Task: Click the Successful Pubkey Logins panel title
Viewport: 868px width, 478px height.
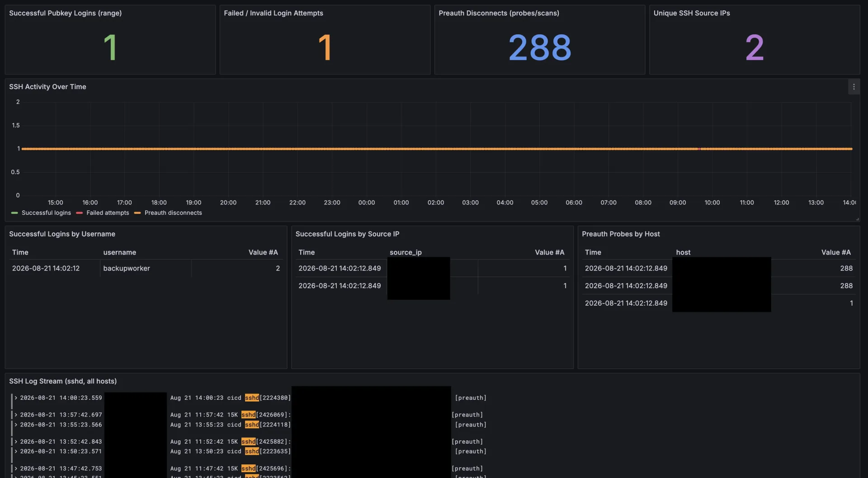Action: [x=65, y=13]
